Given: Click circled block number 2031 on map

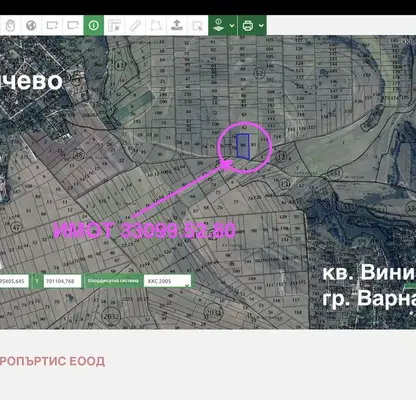Looking at the screenshot, I should point(213,313).
